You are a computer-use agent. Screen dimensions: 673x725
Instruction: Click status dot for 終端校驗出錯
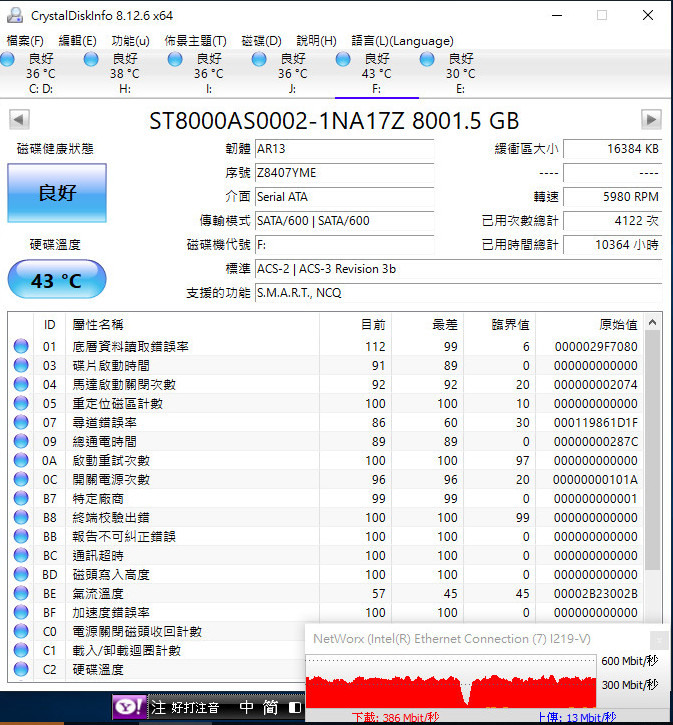pos(21,517)
